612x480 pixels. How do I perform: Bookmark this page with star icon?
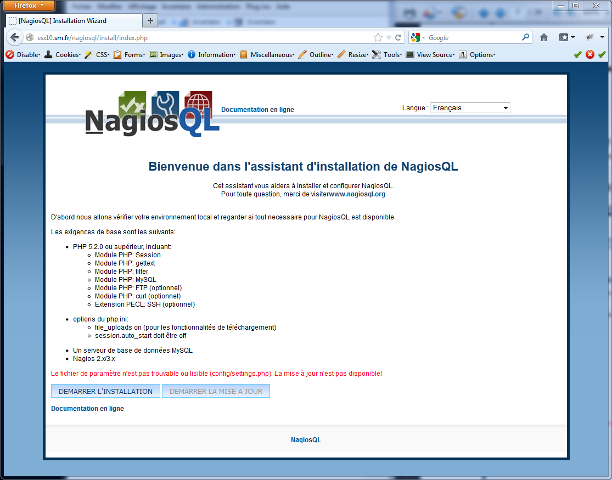(x=378, y=37)
